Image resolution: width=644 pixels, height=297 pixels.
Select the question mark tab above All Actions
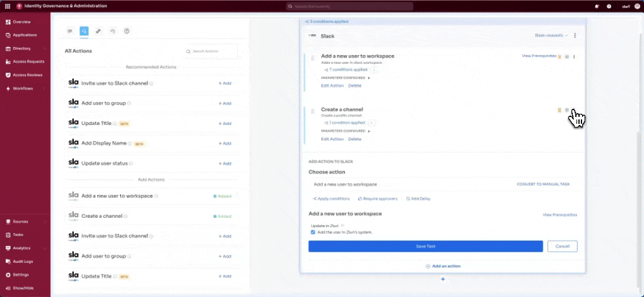pyautogui.click(x=127, y=31)
